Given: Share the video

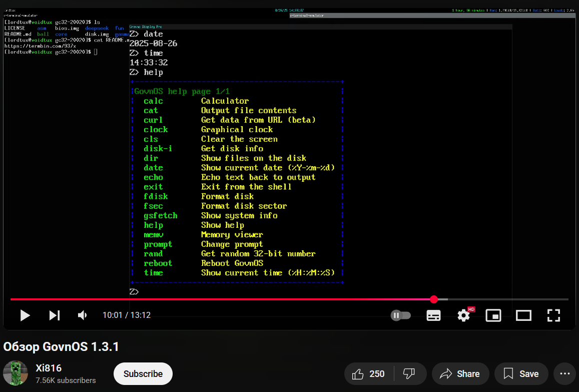Looking at the screenshot, I should click(460, 374).
